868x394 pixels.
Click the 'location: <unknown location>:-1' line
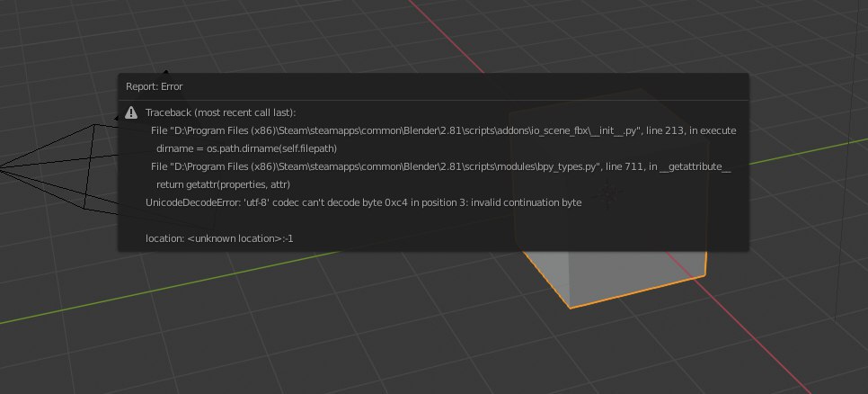(x=219, y=239)
